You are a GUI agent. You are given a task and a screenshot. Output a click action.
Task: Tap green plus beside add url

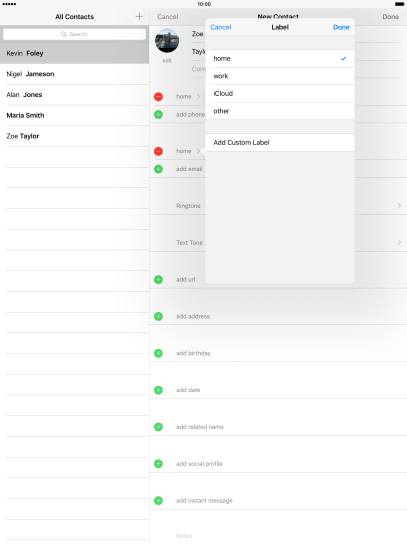(x=158, y=279)
